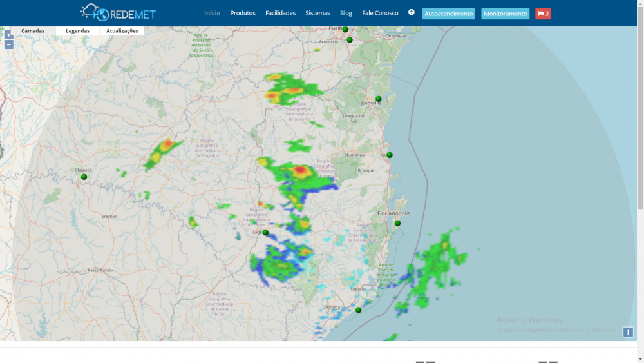Zoom out of the map

click(x=8, y=44)
